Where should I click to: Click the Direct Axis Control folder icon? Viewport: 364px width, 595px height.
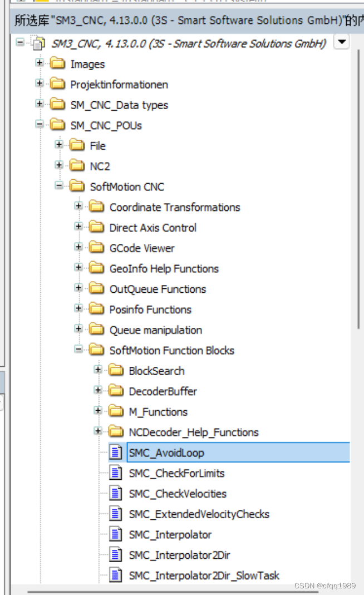tap(96, 227)
